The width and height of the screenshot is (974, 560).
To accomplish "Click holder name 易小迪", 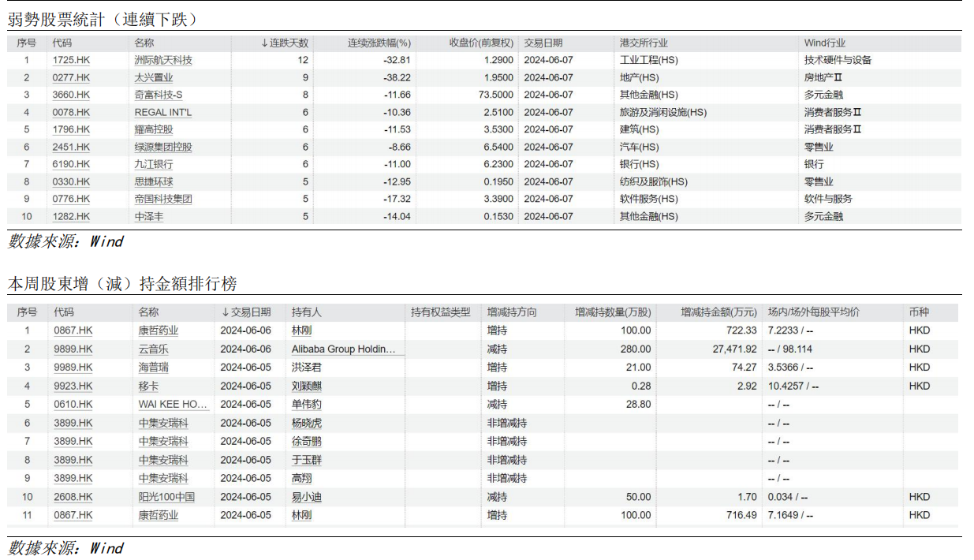I will pyautogui.click(x=307, y=498).
